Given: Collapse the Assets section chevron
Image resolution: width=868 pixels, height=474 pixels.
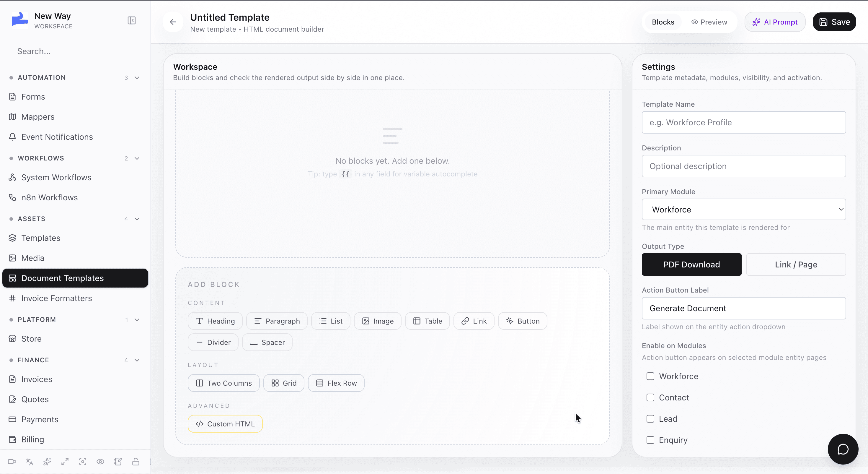Looking at the screenshot, I should (x=137, y=219).
